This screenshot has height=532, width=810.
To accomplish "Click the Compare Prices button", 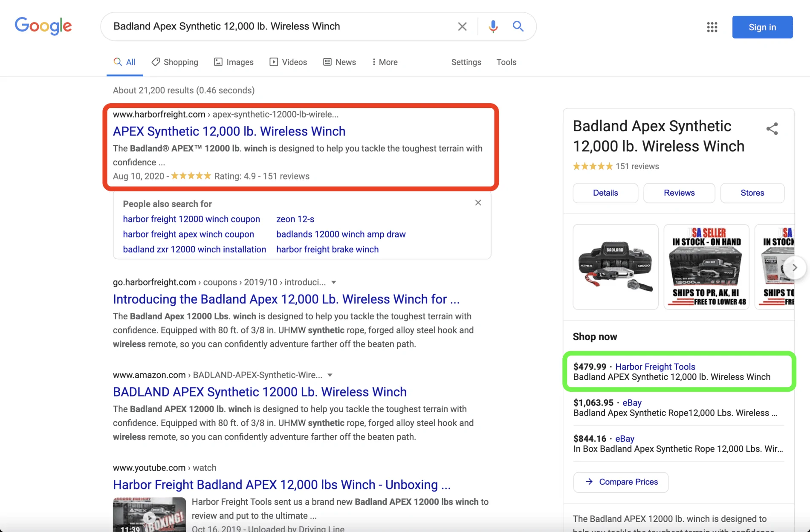I will pyautogui.click(x=621, y=482).
